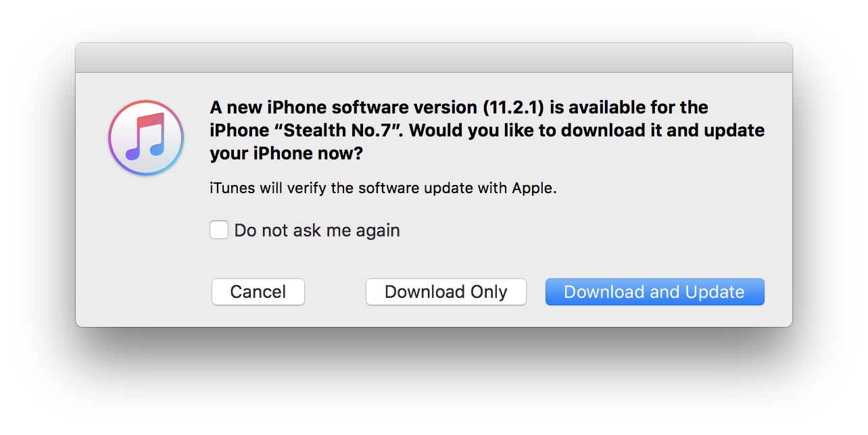This screenshot has height=435, width=868.
Task: Click the word "Apple" in the message
Action: [533, 188]
